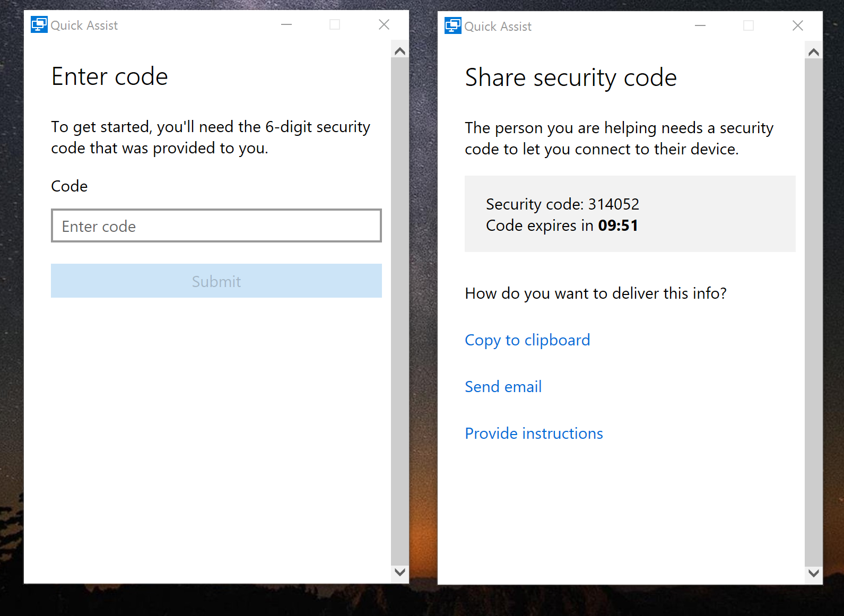Click the Enter code text field
This screenshot has height=616, width=844.
(x=216, y=226)
